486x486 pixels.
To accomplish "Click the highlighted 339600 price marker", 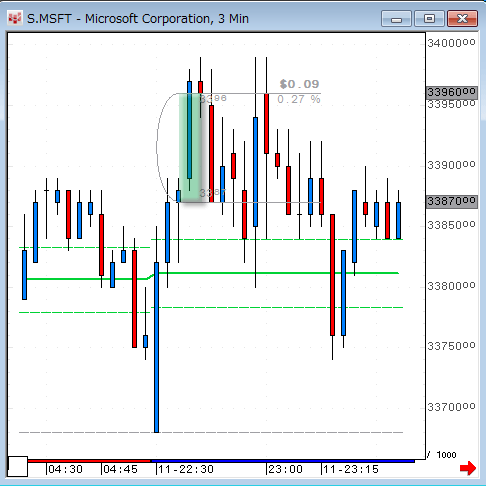I will (x=452, y=92).
